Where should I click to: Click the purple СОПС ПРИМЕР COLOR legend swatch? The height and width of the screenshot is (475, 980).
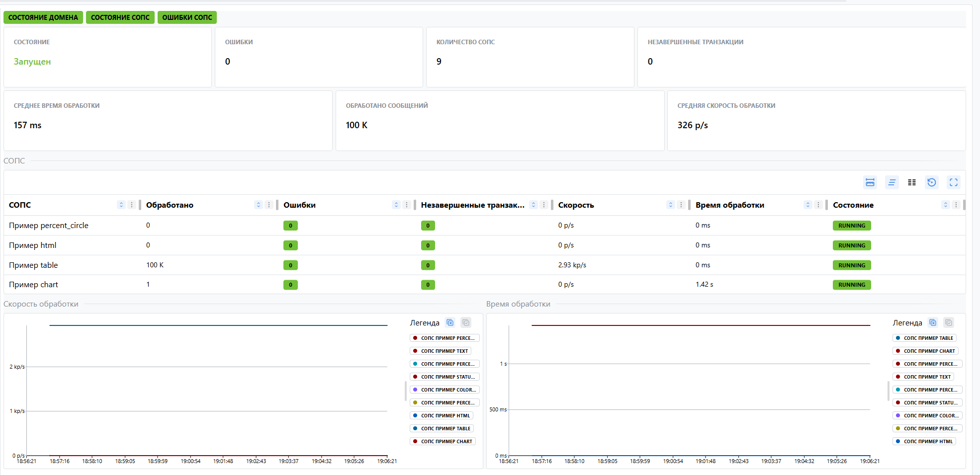(x=415, y=390)
